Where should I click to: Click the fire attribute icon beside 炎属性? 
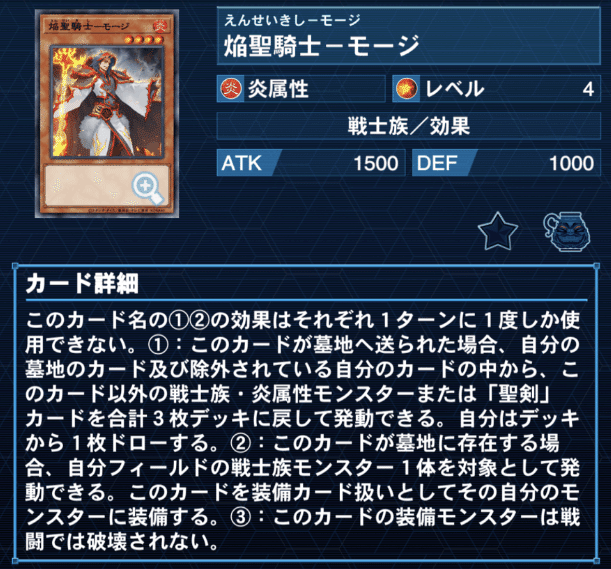[231, 88]
